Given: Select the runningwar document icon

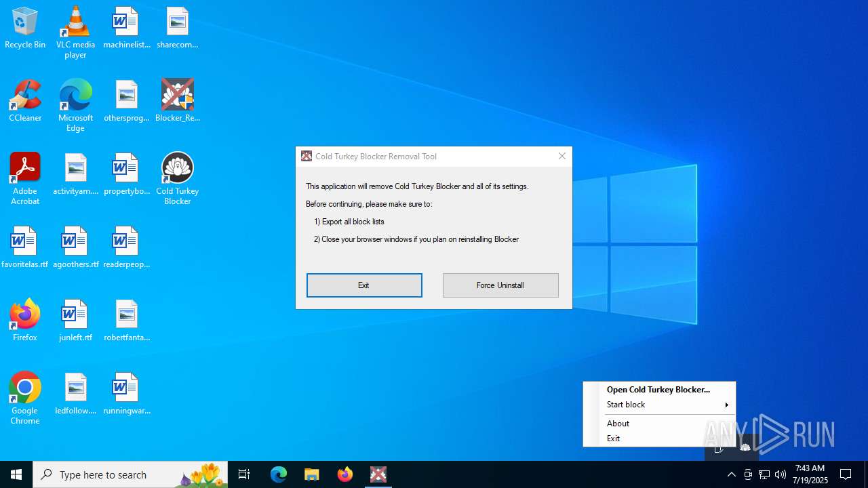Looking at the screenshot, I should (x=127, y=394).
